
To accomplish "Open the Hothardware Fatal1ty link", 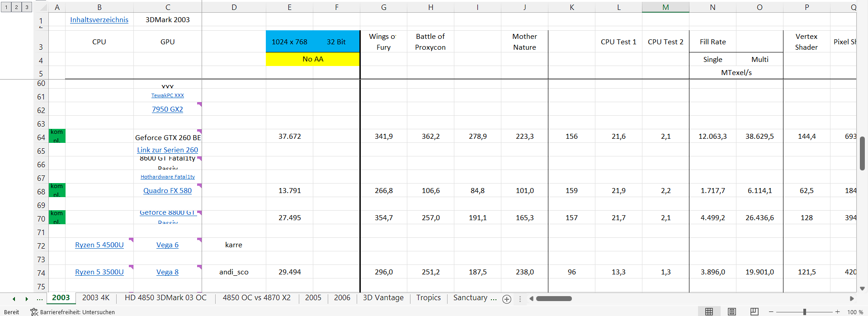I will click(167, 177).
